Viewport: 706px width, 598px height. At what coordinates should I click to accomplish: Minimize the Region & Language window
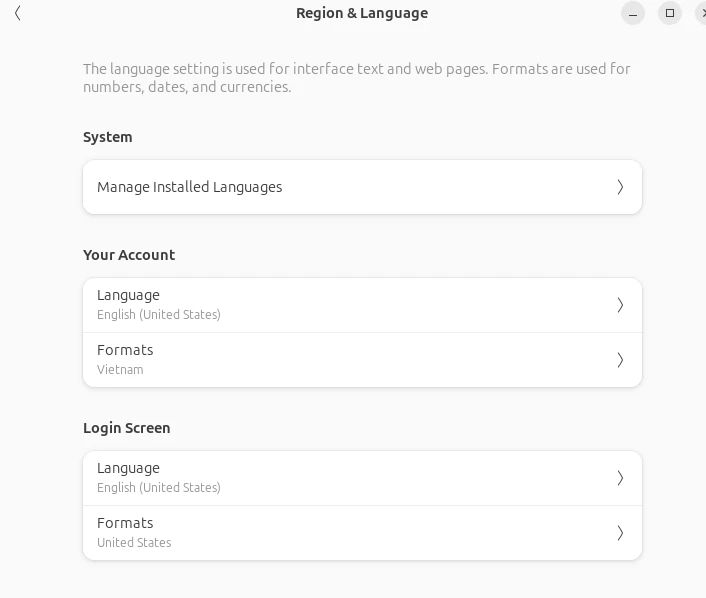tap(633, 13)
